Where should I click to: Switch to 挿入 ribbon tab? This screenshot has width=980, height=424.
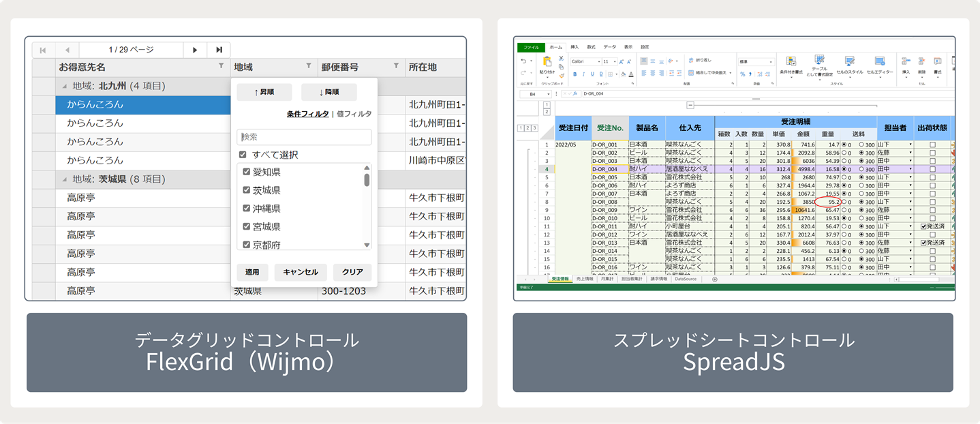click(575, 47)
